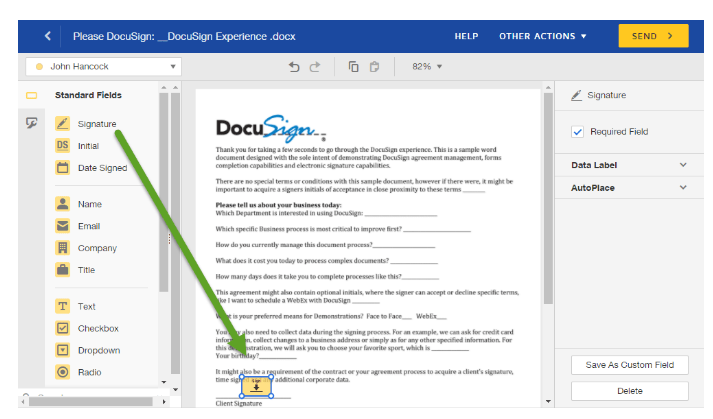
Task: Open the custom fields sidebar icon
Action: pos(31,123)
